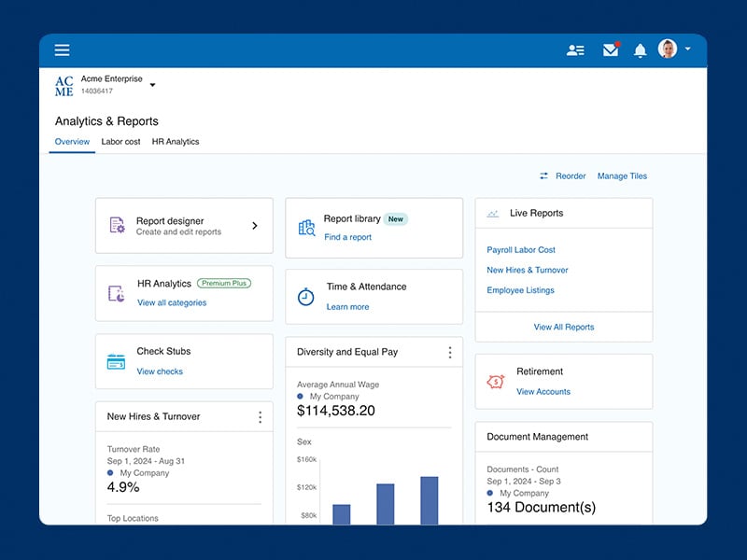Click the Retirement piggy bank icon
Image resolution: width=747 pixels, height=560 pixels.
496,382
